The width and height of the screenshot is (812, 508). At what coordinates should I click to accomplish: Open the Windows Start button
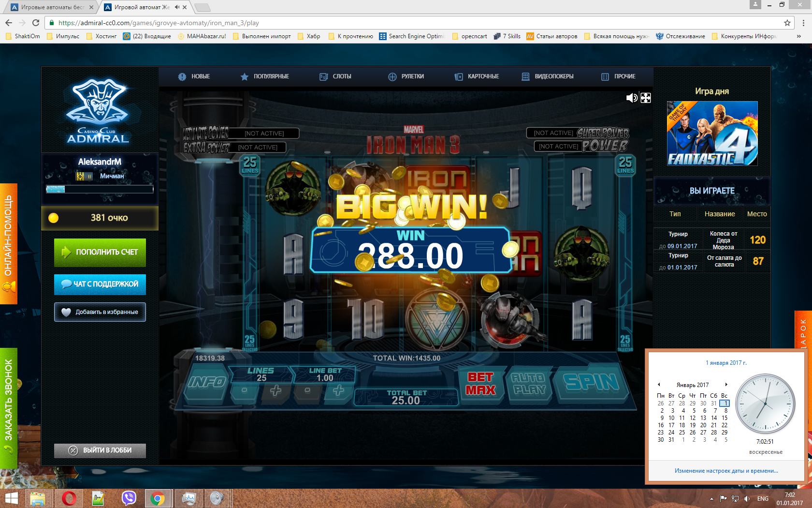[x=11, y=498]
